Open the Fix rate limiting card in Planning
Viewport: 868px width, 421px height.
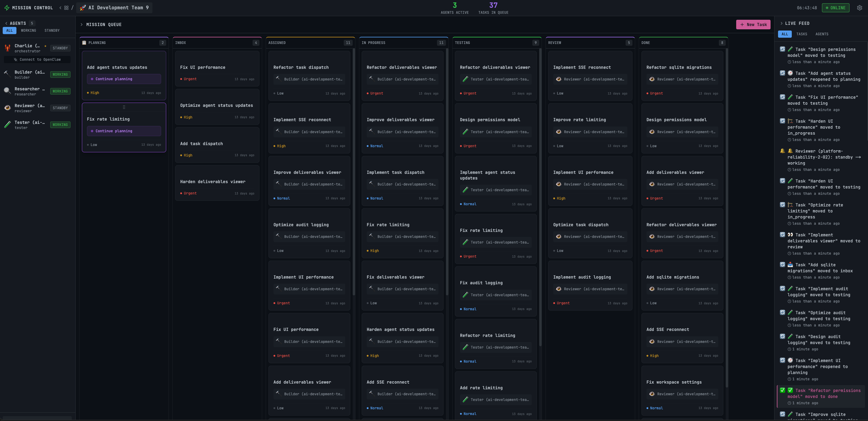pyautogui.click(x=124, y=127)
